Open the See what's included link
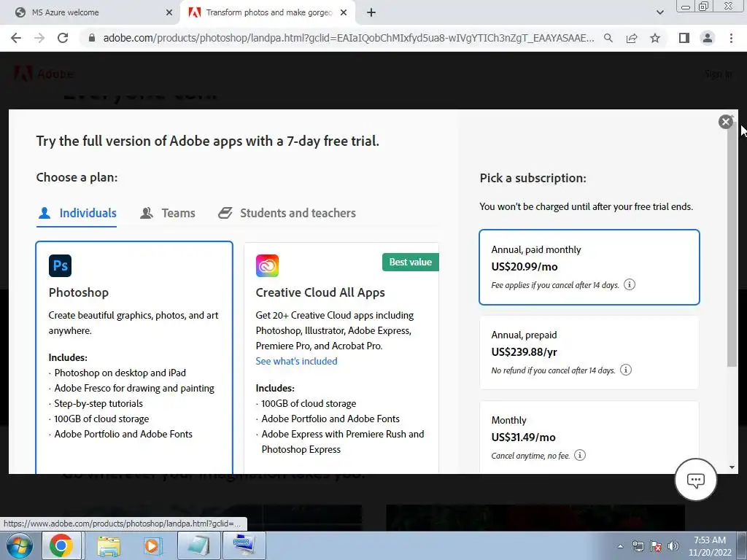747x560 pixels. 296,362
